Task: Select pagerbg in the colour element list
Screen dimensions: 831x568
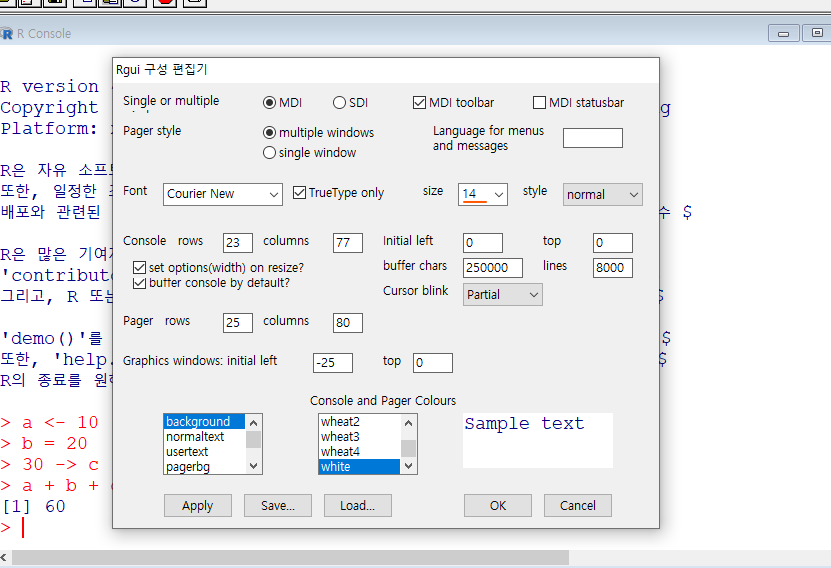Action: (205, 467)
